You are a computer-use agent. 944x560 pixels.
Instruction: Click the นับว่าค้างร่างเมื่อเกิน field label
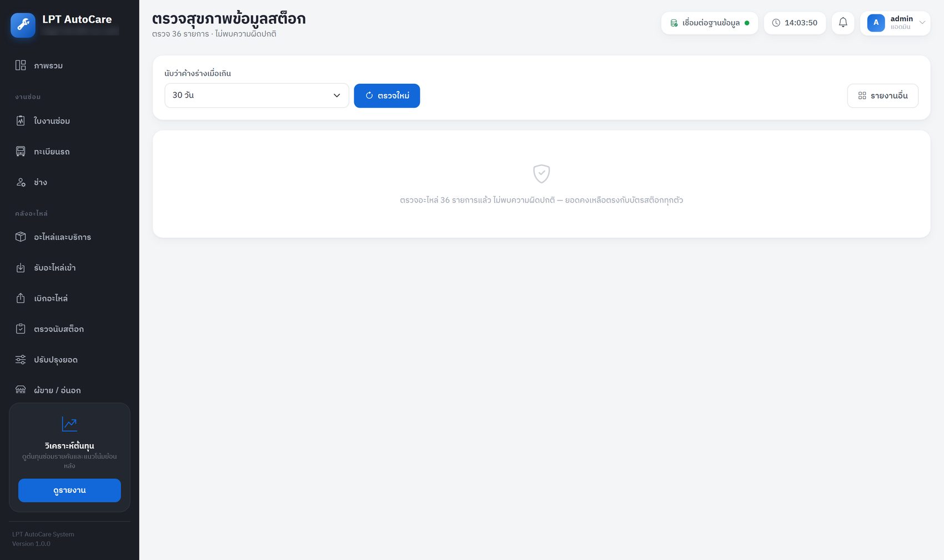198,73
